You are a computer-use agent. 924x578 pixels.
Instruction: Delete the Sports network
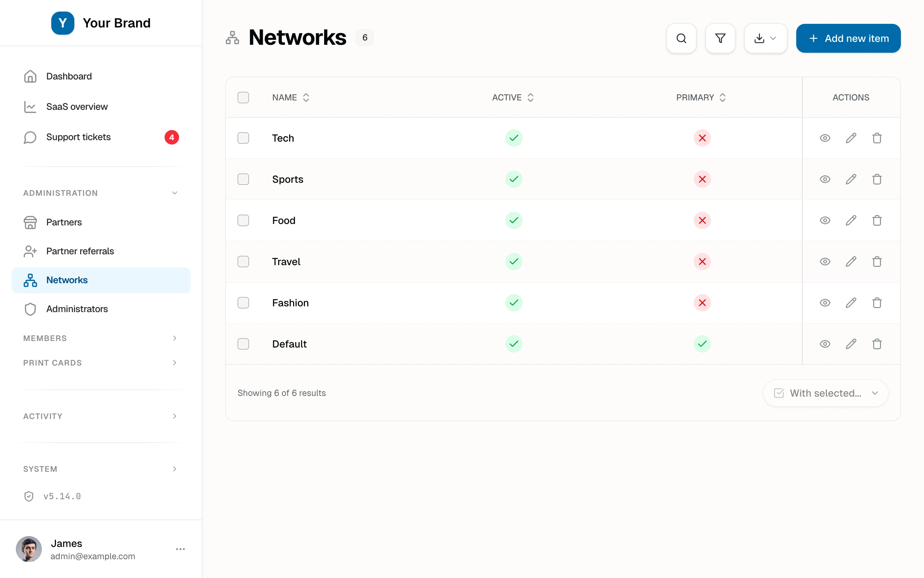coord(877,179)
